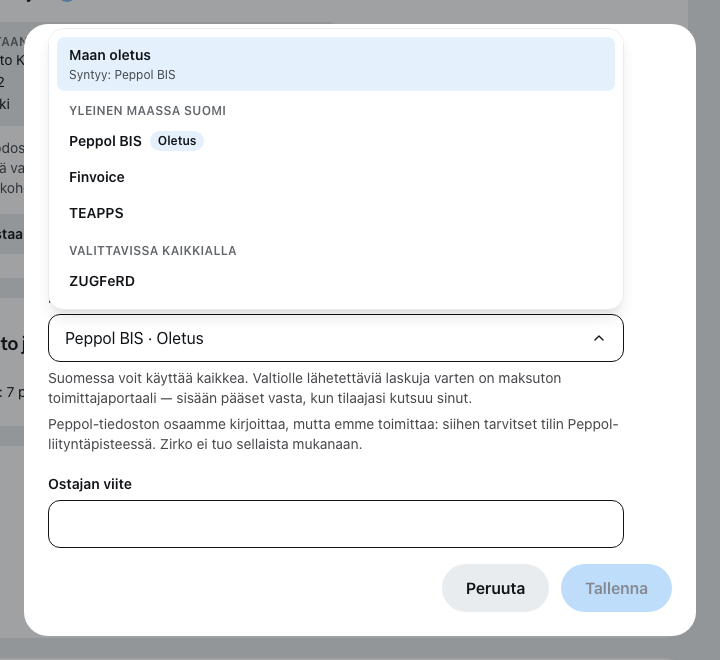Dismiss the dialog by clicking the dimmed backdrop
This screenshot has height=660, width=720.
358,649
